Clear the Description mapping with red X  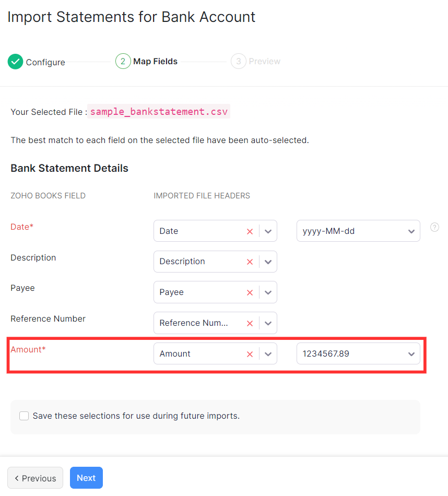(250, 262)
